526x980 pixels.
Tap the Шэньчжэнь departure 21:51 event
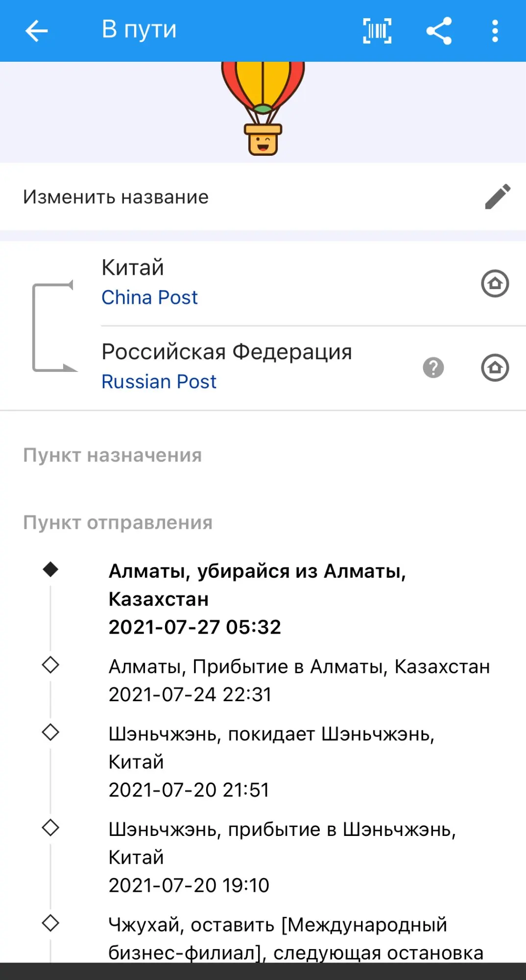click(x=271, y=761)
